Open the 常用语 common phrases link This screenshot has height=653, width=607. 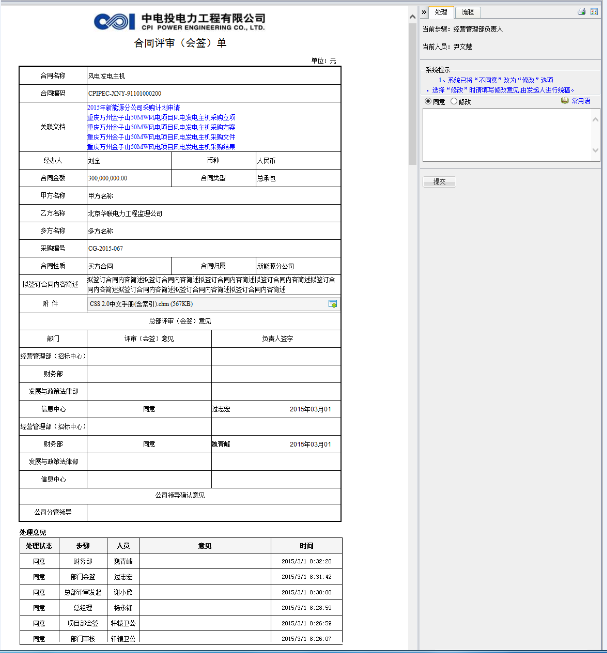coord(580,101)
